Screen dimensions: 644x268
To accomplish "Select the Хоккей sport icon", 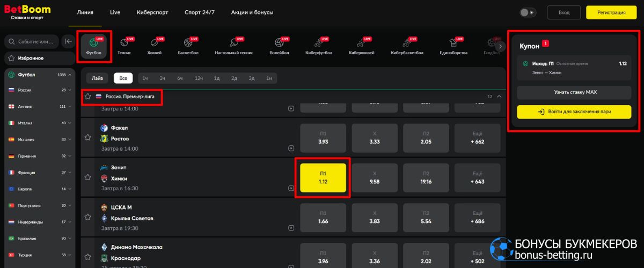I will pyautogui.click(x=154, y=46).
